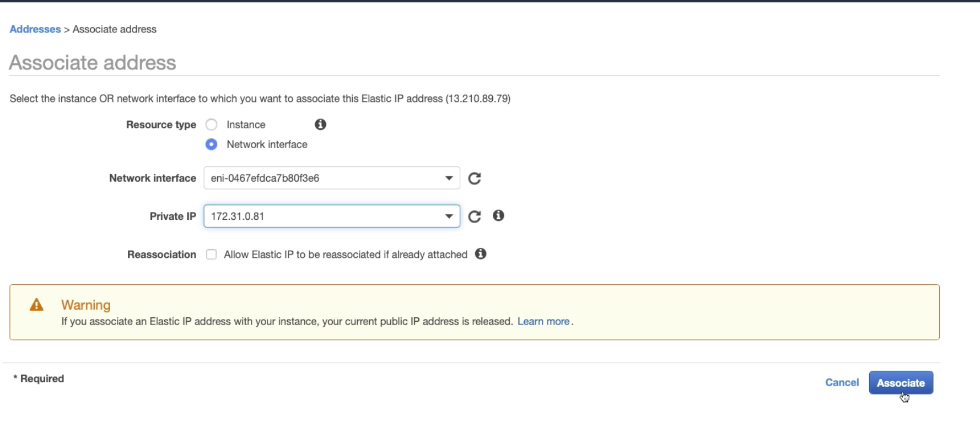This screenshot has height=433, width=980.
Task: Refresh the Private IP list
Action: point(475,216)
